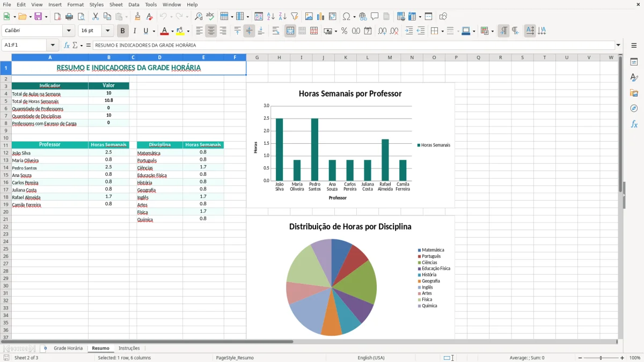Click Sort Ascending icon
Screen dimensions: 644x362
[x=271, y=17]
